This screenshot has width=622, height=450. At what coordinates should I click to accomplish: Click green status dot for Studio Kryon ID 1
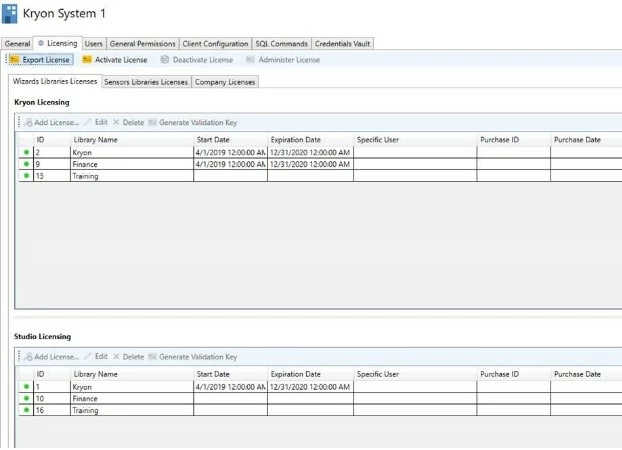click(x=26, y=387)
